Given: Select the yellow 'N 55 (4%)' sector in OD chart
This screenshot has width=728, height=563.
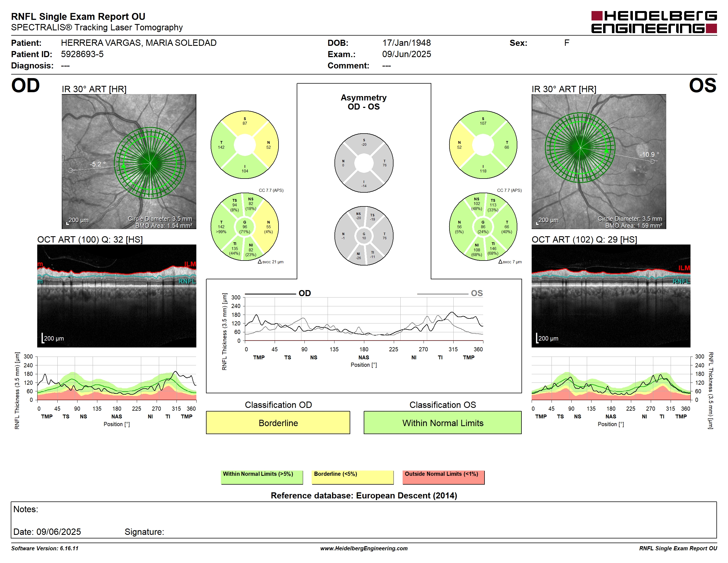Looking at the screenshot, I should [x=268, y=227].
